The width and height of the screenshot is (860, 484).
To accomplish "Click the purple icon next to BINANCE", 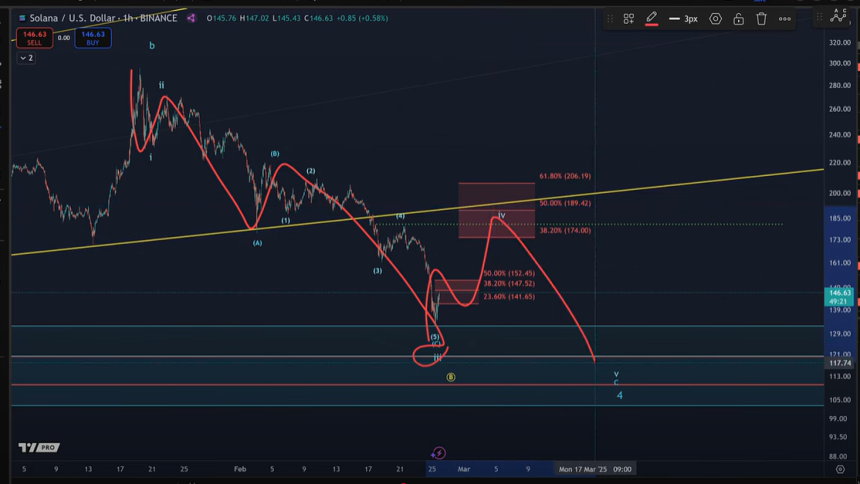I will coord(191,18).
